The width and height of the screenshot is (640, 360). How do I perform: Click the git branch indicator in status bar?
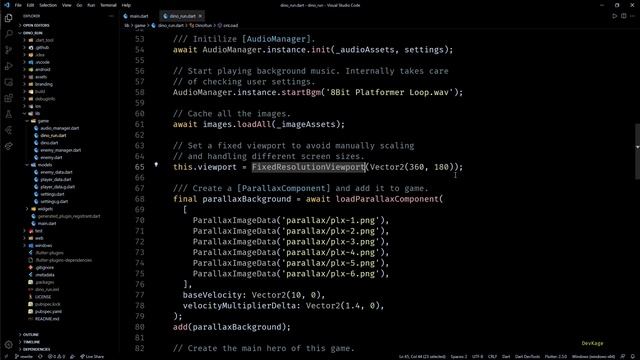[24, 356]
